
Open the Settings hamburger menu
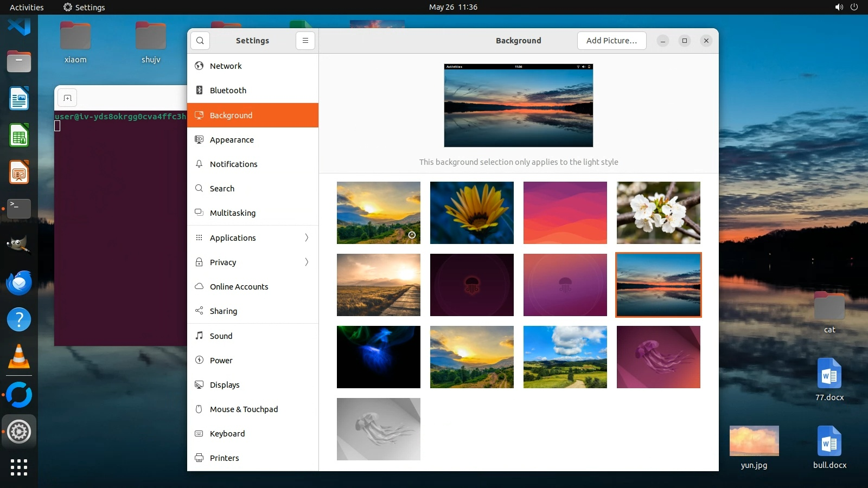[305, 41]
